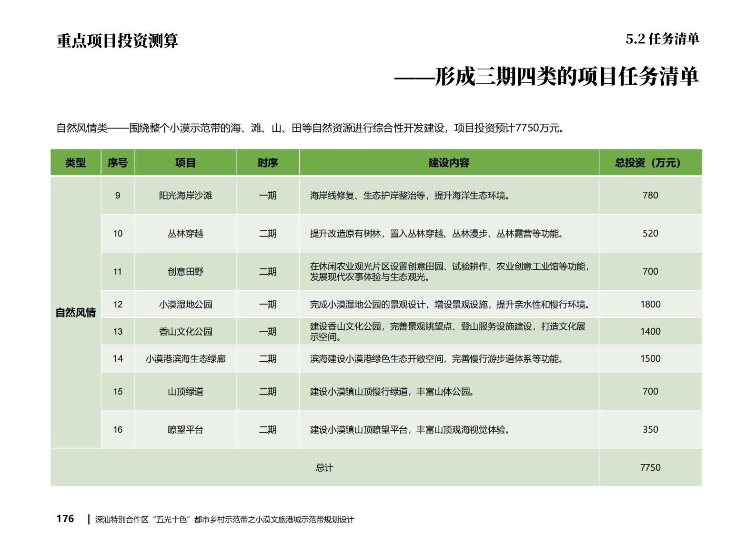This screenshot has height=534, width=756.
Task: Select the 香山文化公园 project cell
Action: click(x=186, y=332)
